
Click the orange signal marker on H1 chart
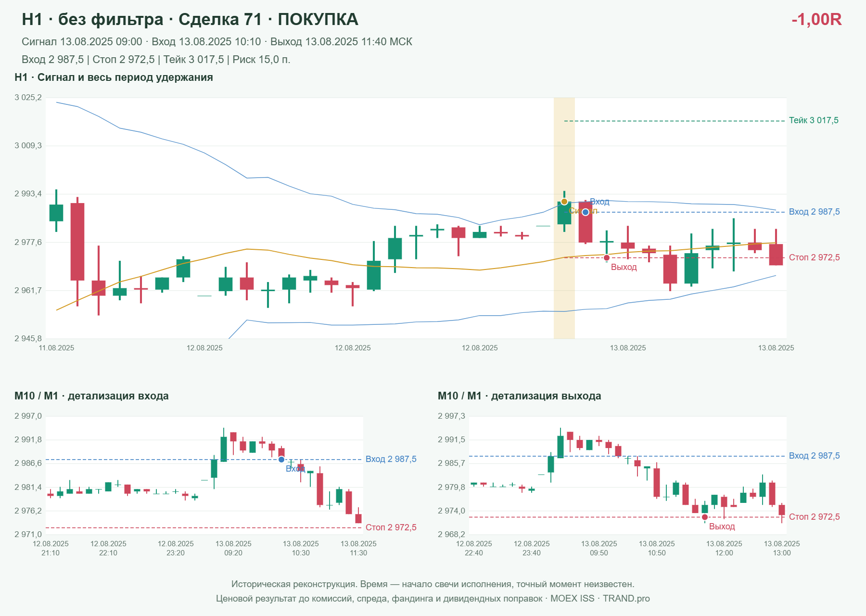click(564, 202)
